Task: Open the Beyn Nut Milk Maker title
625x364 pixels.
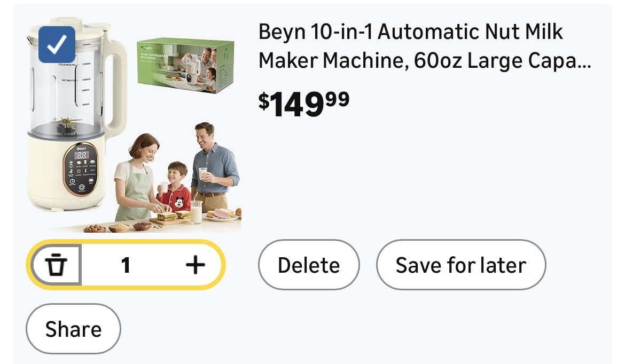Action: pyautogui.click(x=410, y=46)
